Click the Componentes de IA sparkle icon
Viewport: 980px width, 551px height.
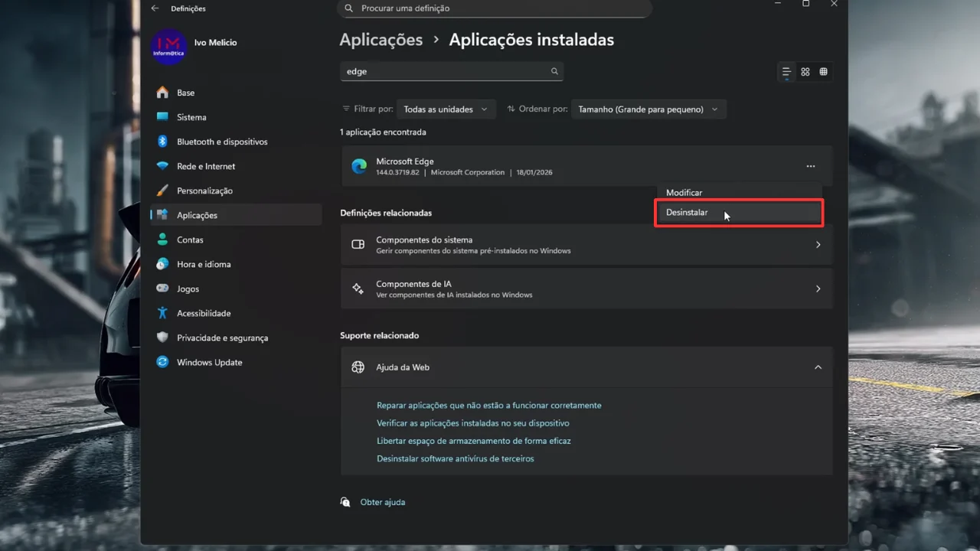[x=358, y=289]
